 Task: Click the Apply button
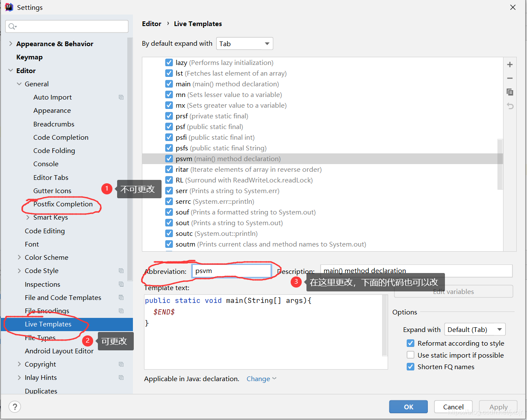click(498, 407)
